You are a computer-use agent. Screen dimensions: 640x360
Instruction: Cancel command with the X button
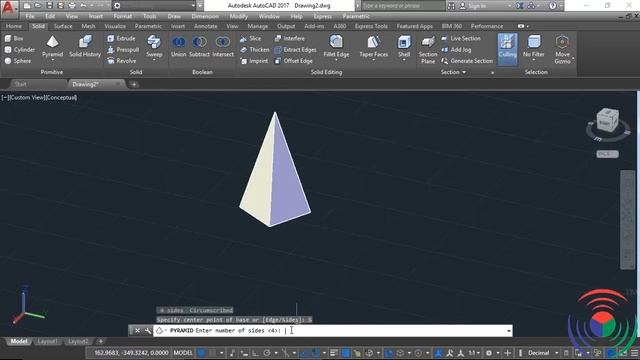(137, 331)
